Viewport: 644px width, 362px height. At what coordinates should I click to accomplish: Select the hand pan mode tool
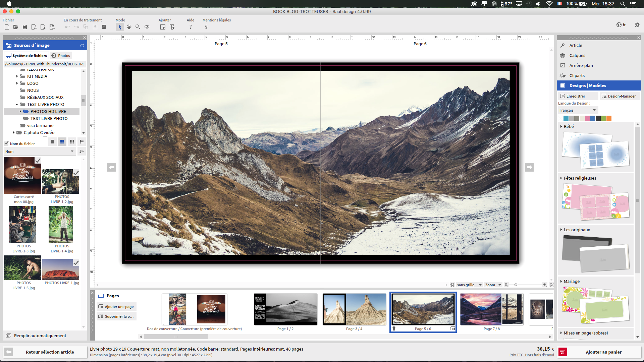129,27
